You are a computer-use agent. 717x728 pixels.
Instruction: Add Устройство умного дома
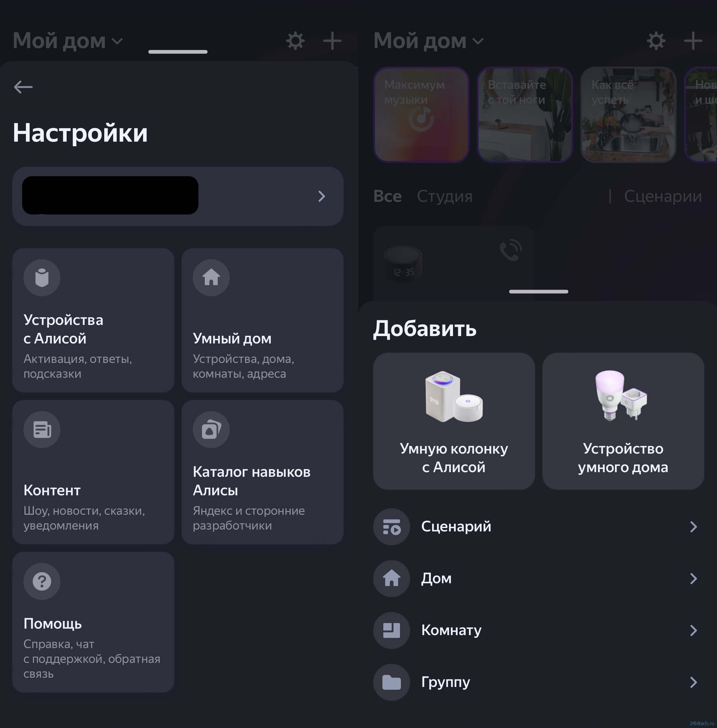point(623,421)
